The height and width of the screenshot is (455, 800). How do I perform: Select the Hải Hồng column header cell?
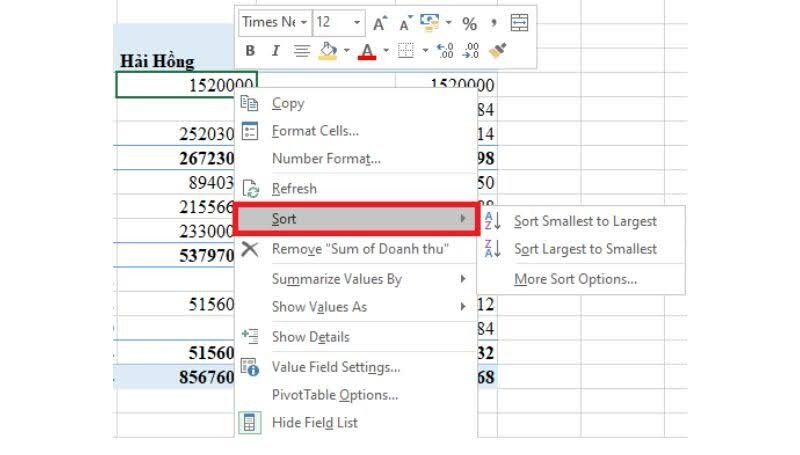point(175,61)
